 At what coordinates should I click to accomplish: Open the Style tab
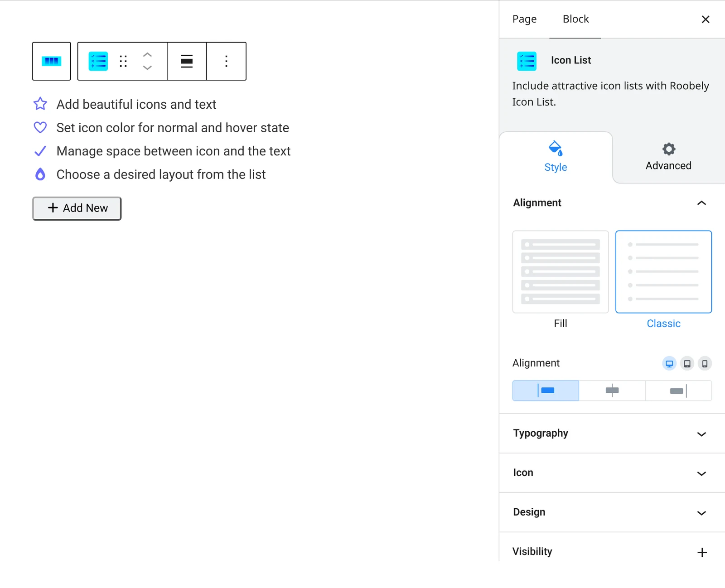click(556, 157)
